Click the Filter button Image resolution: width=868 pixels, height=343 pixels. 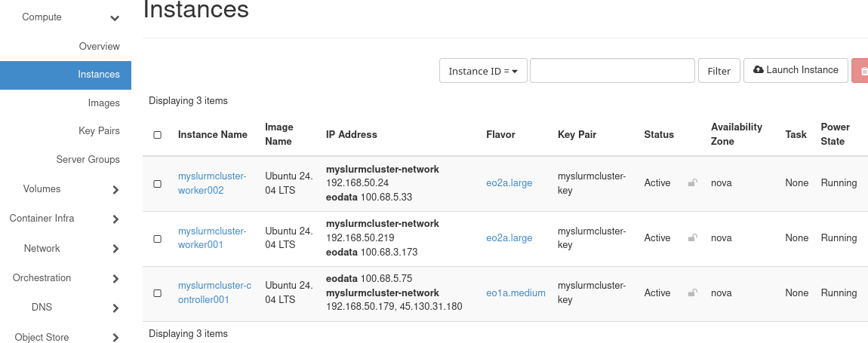coord(719,71)
